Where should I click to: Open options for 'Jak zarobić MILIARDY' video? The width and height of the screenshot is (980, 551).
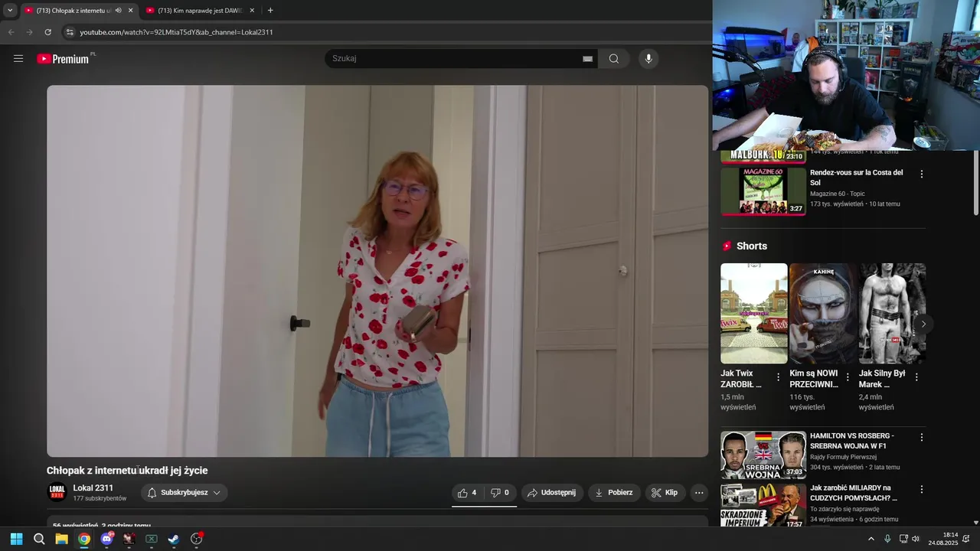(x=922, y=489)
